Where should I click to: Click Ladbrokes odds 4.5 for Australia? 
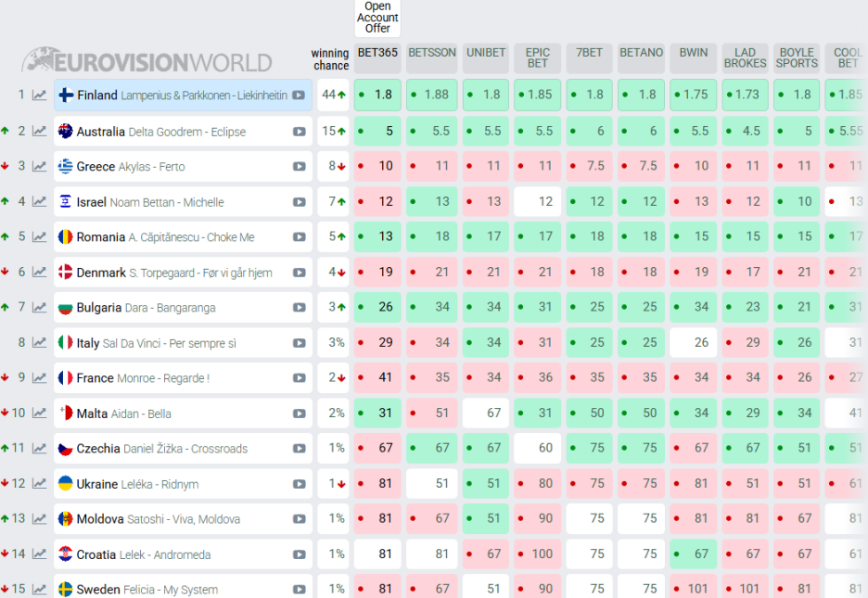tap(745, 131)
